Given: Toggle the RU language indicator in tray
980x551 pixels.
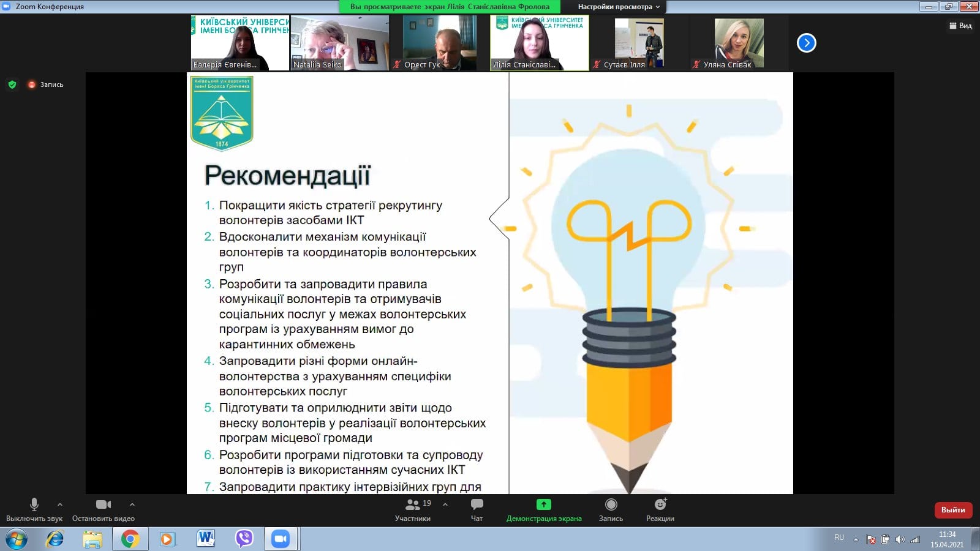Looking at the screenshot, I should (x=839, y=538).
